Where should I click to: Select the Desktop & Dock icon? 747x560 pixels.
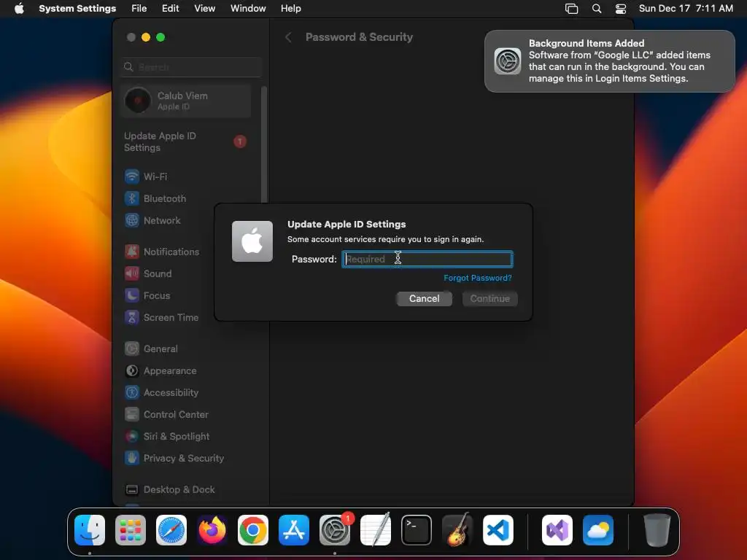(x=132, y=489)
